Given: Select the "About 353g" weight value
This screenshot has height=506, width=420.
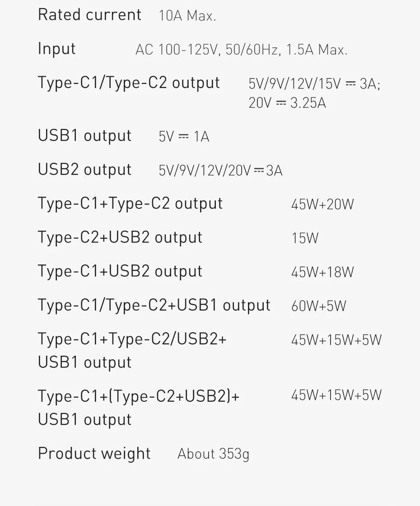Looking at the screenshot, I should [213, 454].
